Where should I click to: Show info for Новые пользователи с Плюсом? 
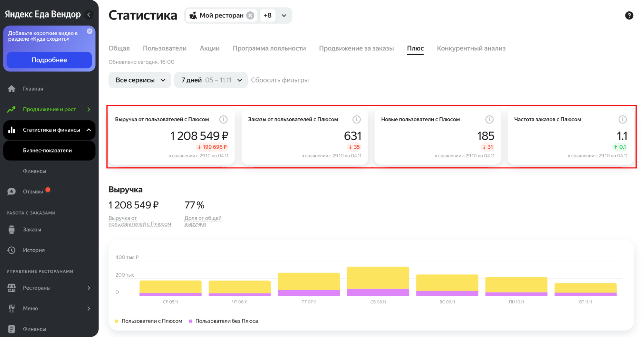pos(489,119)
